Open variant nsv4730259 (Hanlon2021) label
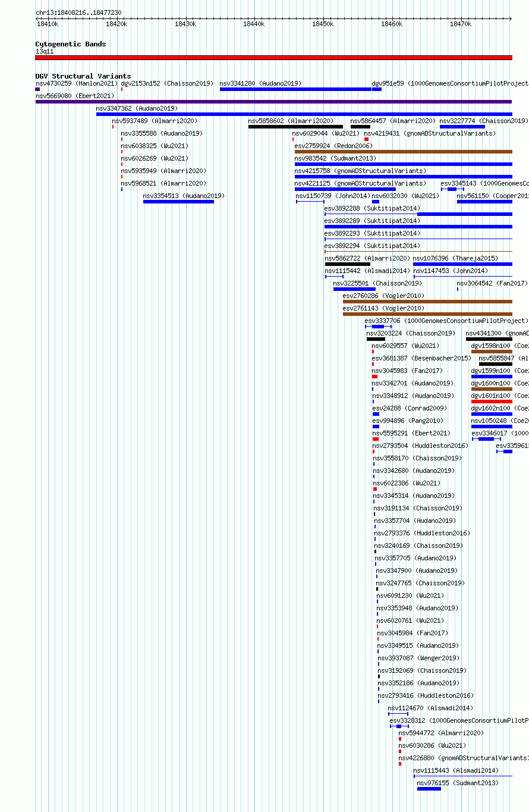This screenshot has height=812, width=529. coord(77,83)
